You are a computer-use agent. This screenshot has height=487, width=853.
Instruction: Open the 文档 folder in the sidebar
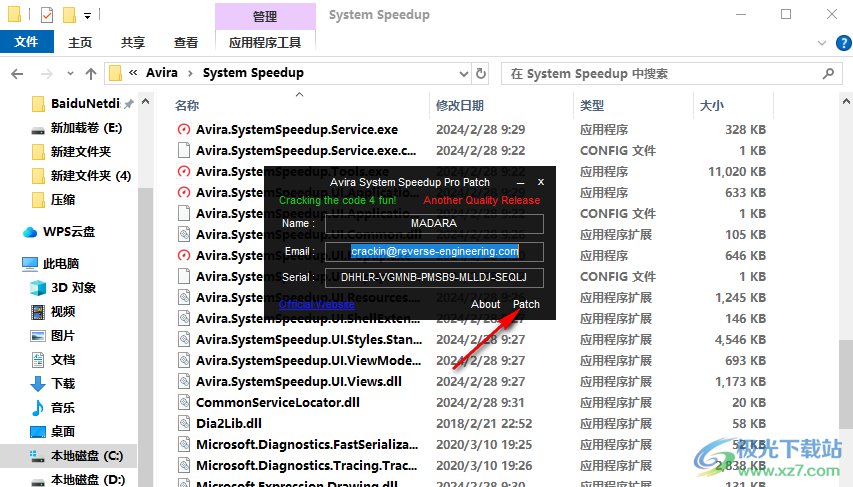(63, 360)
